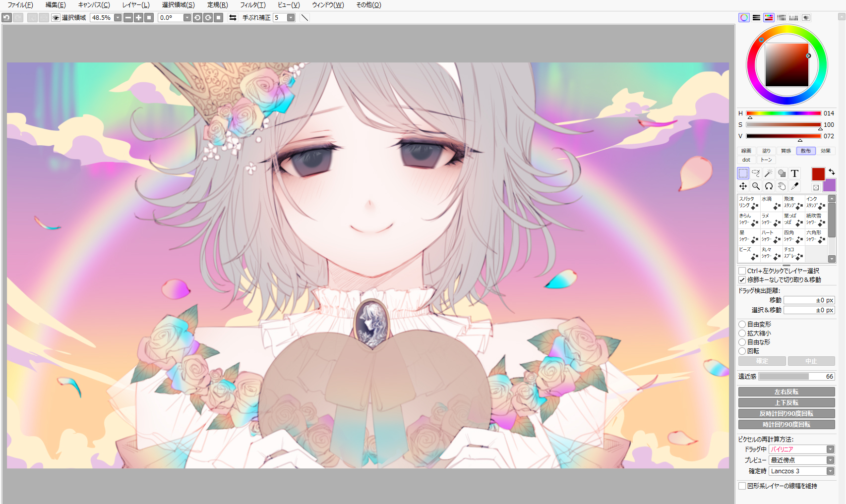Viewport: 846px width, 504px height.
Task: Select the zoom magnifier tool
Action: click(756, 186)
